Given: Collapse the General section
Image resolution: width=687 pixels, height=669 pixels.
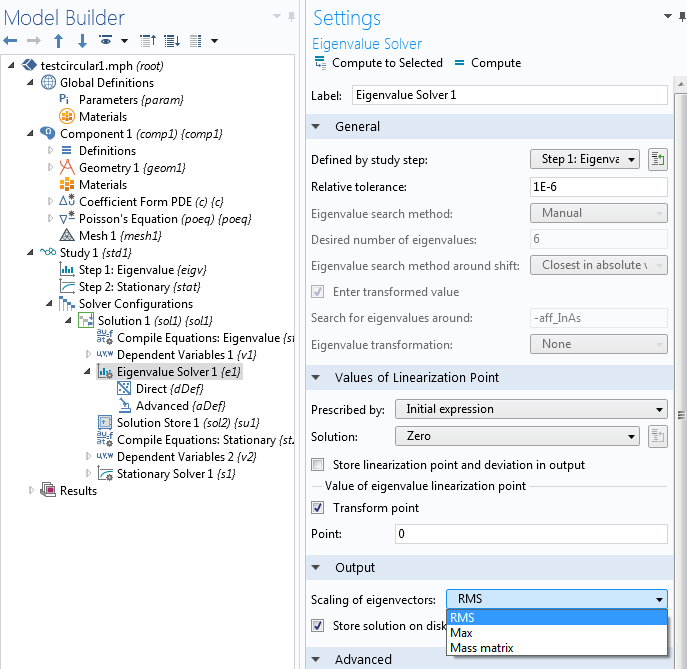Looking at the screenshot, I should (x=317, y=127).
